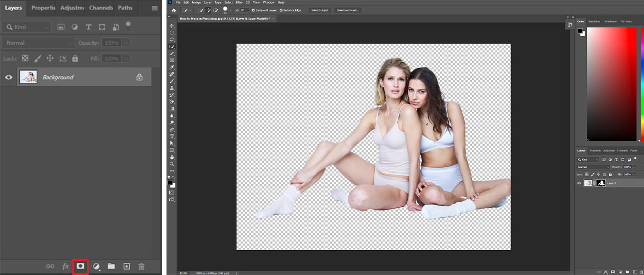Select Layer 0 mask thumbnail in Photoshop window
The width and height of the screenshot is (644, 275).
(601, 183)
